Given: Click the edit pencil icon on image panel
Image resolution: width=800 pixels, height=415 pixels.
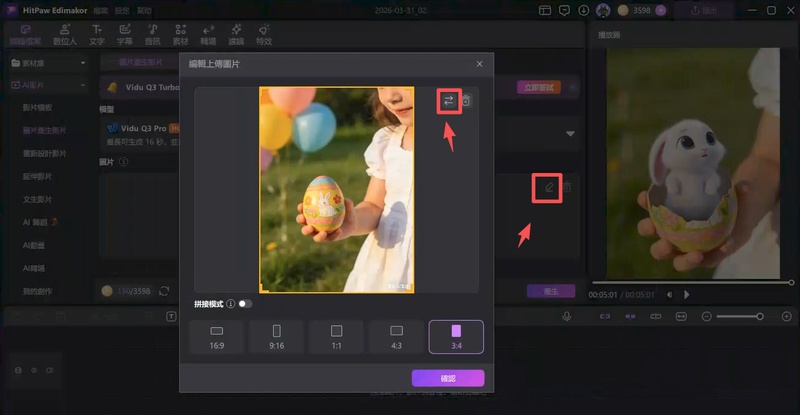Looking at the screenshot, I should (548, 187).
